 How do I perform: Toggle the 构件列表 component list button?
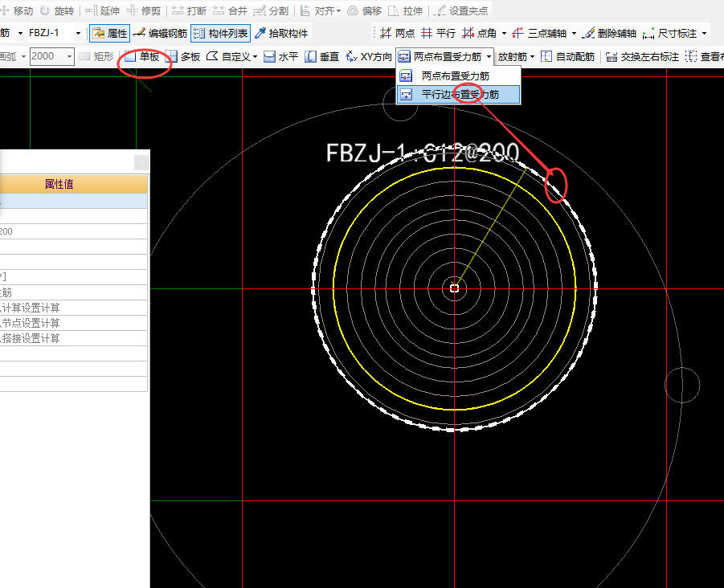221,33
